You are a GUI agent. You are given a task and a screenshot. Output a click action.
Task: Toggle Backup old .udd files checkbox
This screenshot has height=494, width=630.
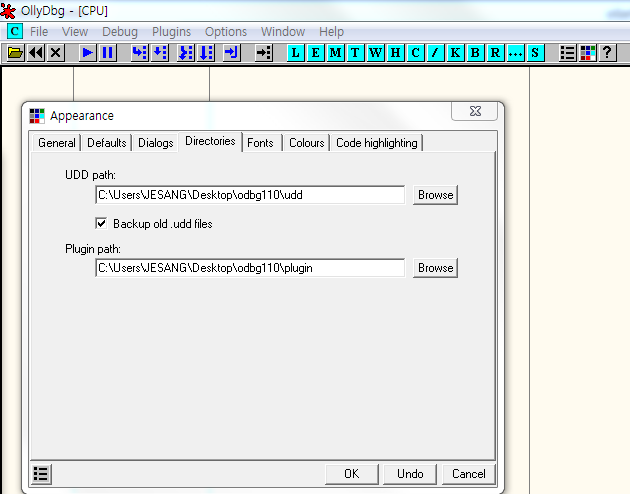101,223
